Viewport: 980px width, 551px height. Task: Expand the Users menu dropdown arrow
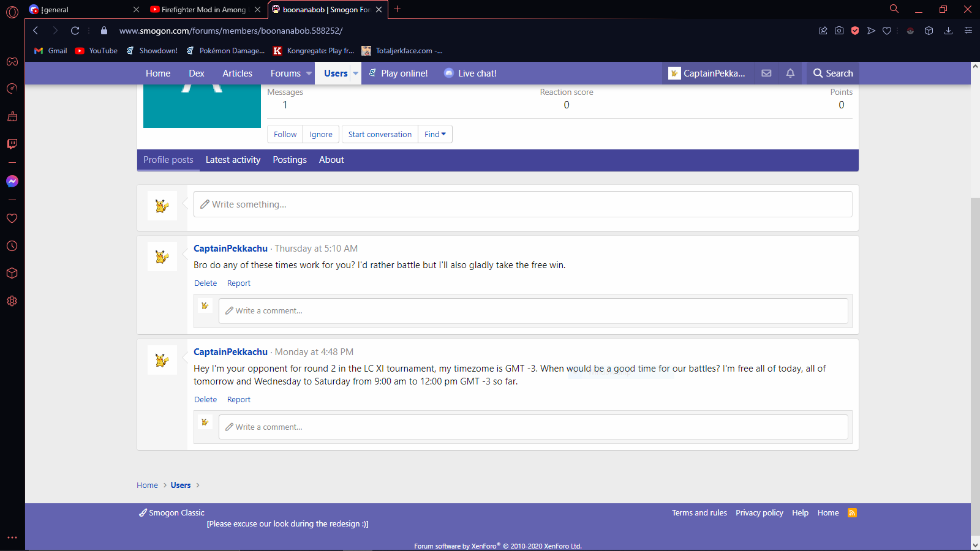point(356,73)
